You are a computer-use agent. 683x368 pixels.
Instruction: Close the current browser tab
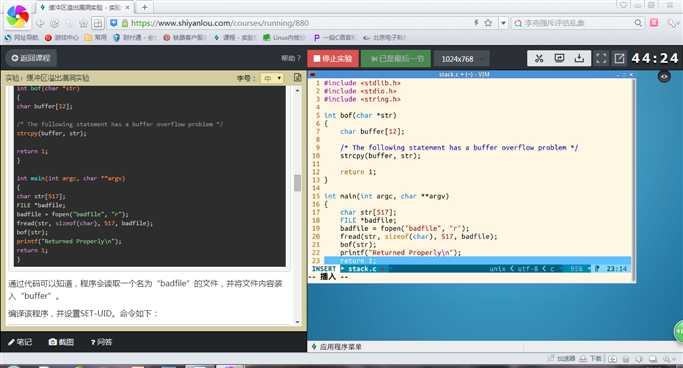point(128,7)
